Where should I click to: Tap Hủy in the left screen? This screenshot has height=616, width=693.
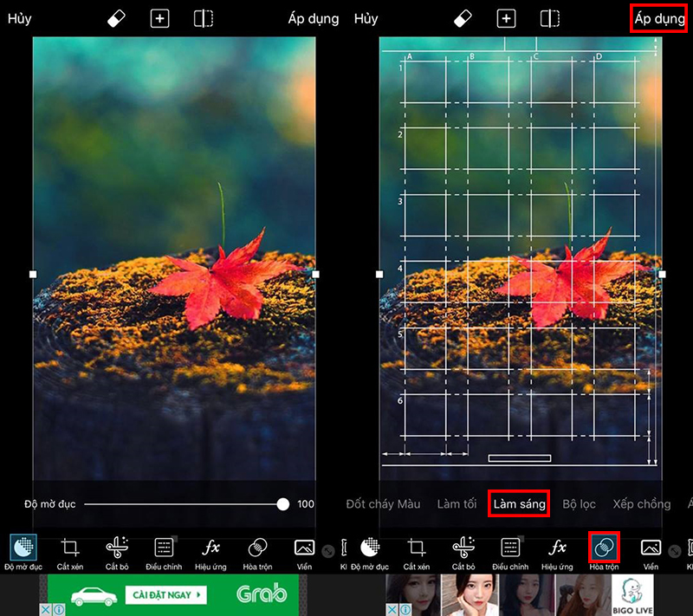(19, 19)
